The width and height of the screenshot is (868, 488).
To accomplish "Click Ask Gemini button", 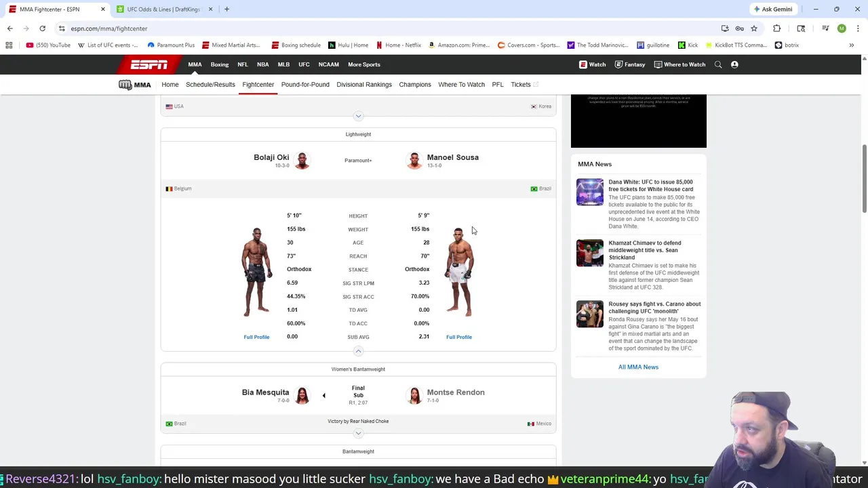I will tap(772, 9).
